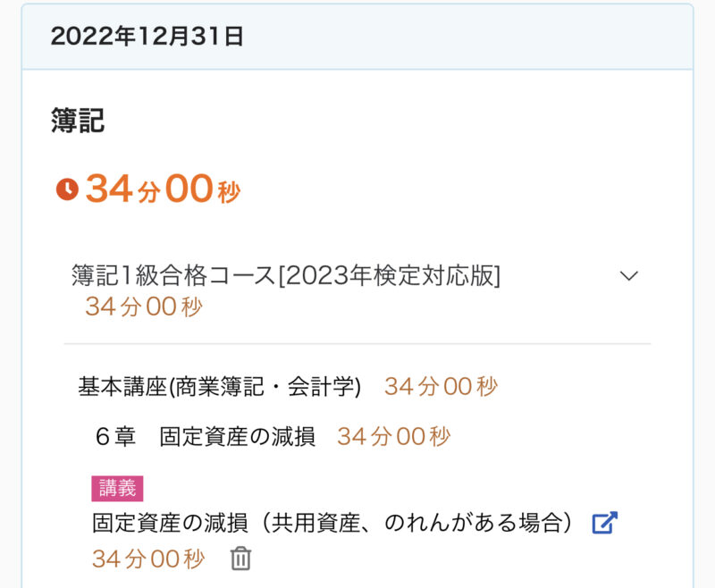The width and height of the screenshot is (715, 588).
Task: Open the 固定資産の減損（共用資産、のれんがある場合） lecture
Action: [332, 523]
